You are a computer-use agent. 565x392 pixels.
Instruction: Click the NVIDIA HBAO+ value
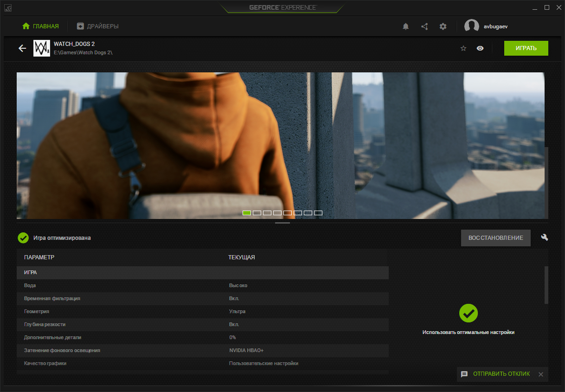[246, 350]
